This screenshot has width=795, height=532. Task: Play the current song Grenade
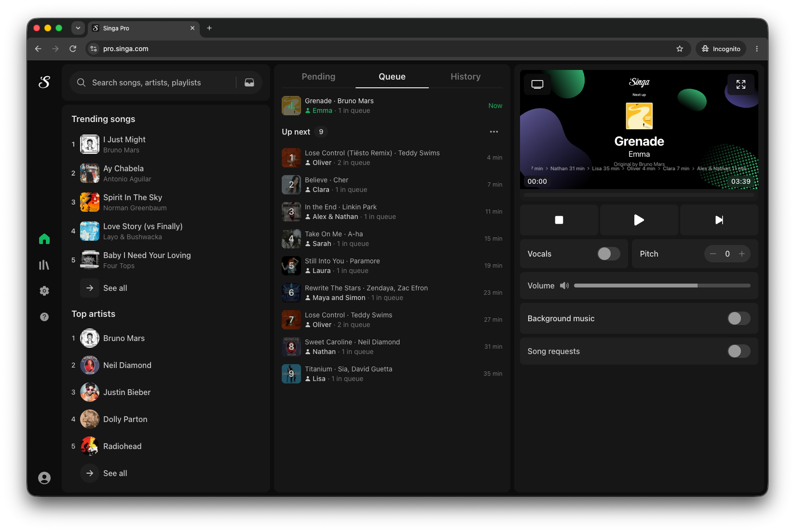pos(639,220)
